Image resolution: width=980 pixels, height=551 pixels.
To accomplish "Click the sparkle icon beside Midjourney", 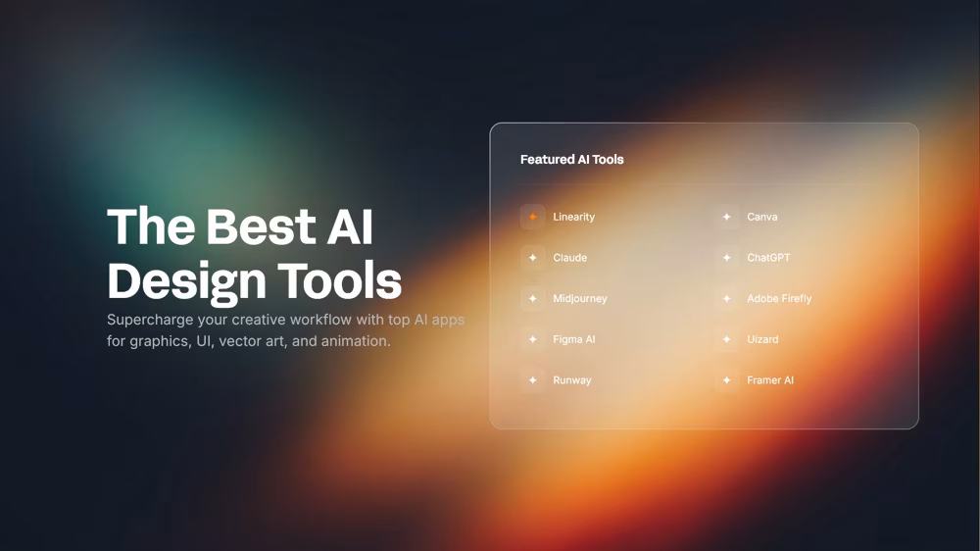I will [532, 298].
